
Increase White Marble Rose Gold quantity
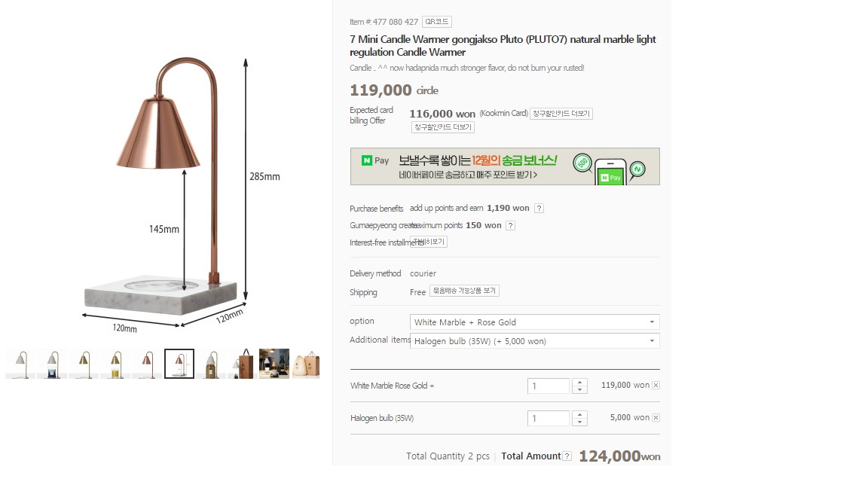pyautogui.click(x=579, y=382)
